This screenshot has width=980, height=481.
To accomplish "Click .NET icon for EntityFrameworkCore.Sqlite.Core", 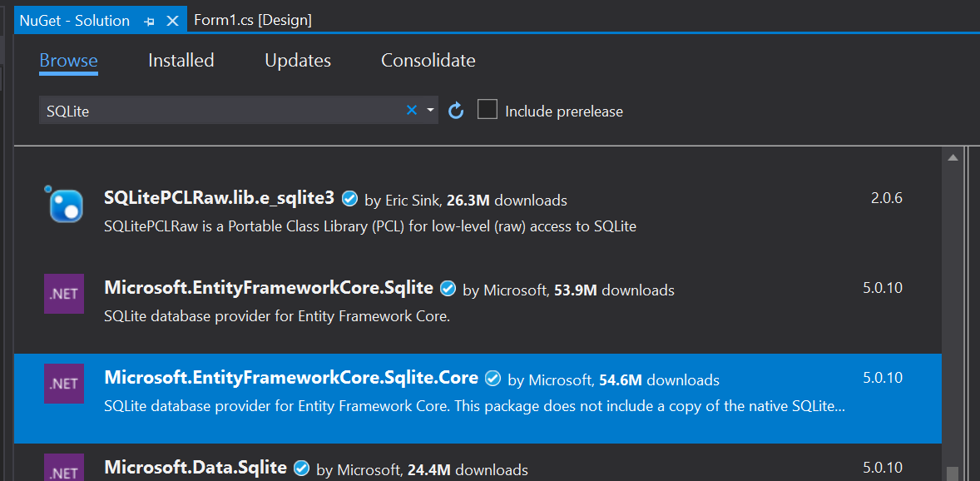I will click(64, 384).
